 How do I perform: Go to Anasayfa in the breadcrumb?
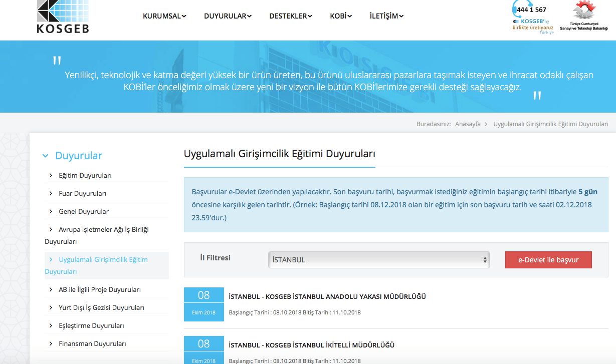[x=468, y=124]
